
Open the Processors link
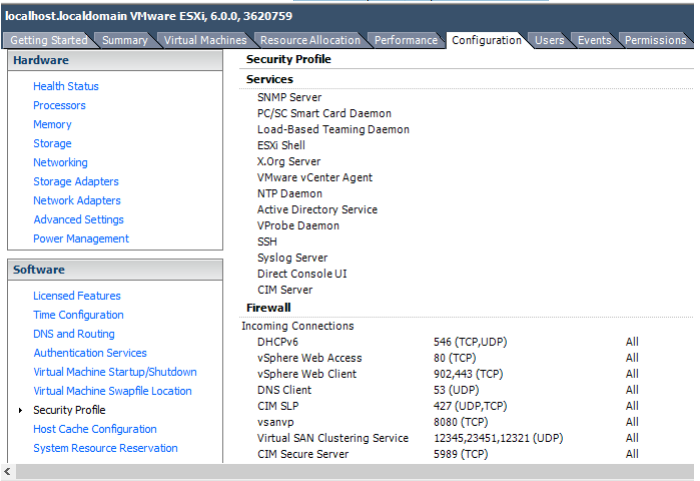pos(59,105)
